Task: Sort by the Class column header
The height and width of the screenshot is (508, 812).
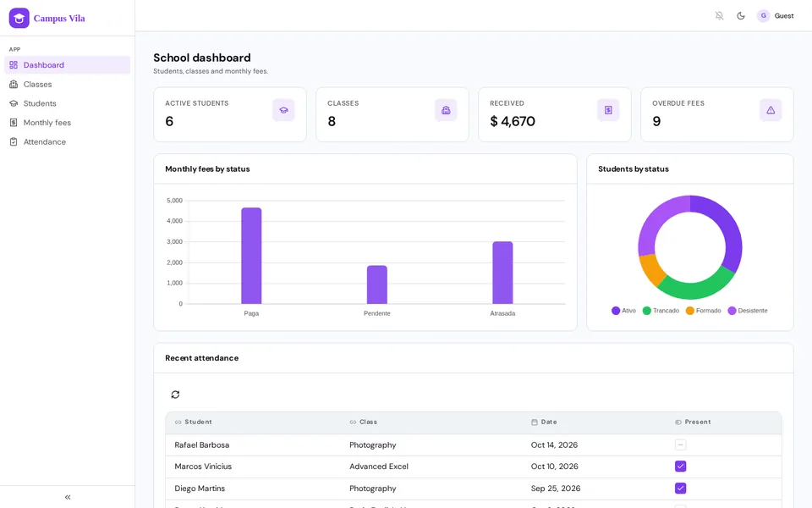Action: pos(368,422)
